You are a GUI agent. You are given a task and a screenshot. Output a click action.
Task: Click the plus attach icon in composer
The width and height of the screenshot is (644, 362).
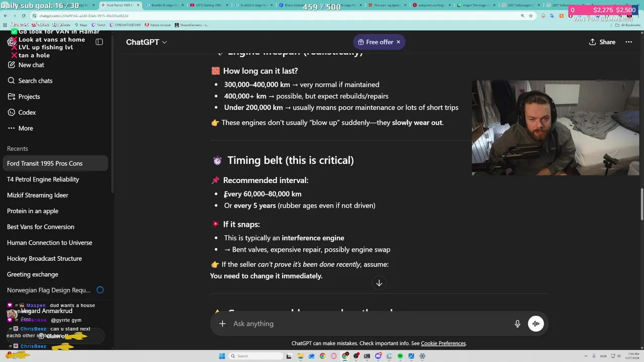(222, 324)
